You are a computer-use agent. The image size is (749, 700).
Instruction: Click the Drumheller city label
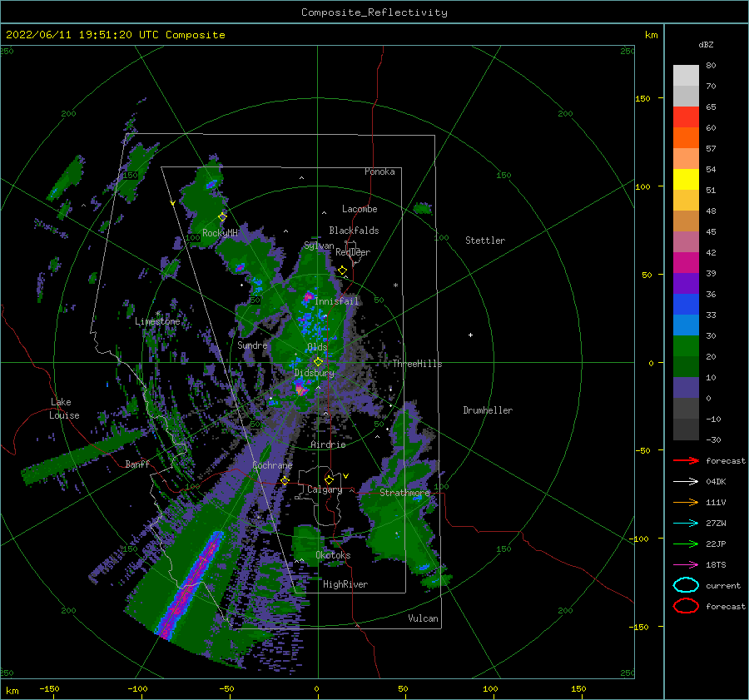click(x=488, y=410)
